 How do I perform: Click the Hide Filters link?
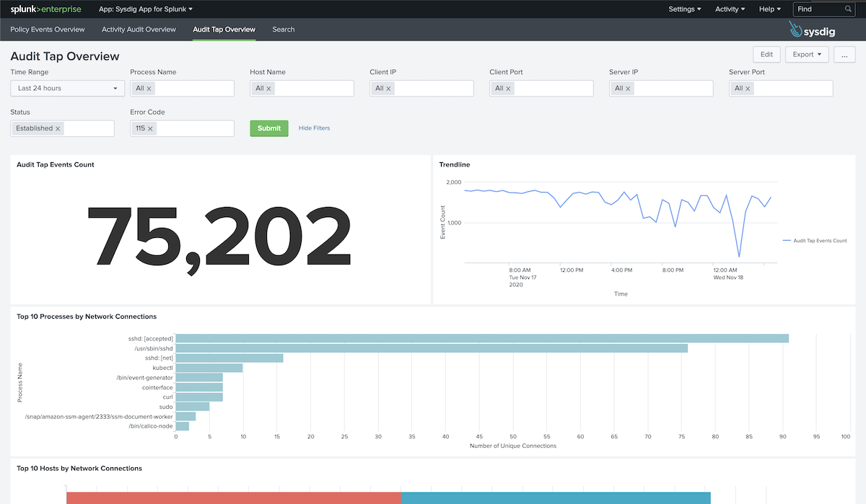pos(314,128)
